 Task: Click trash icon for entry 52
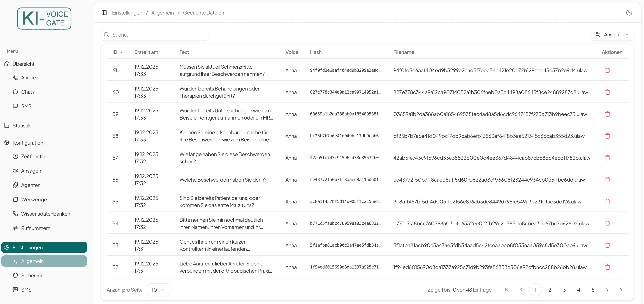[x=607, y=267]
